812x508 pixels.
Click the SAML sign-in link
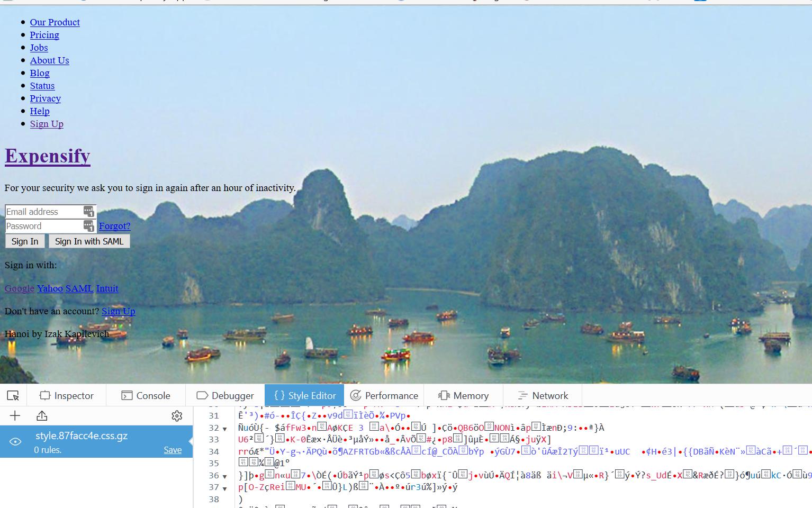click(79, 288)
